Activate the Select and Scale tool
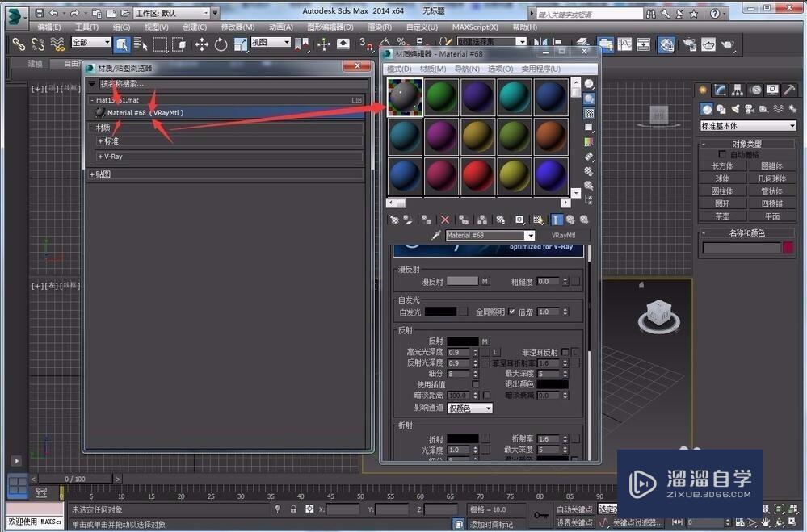 [x=241, y=44]
